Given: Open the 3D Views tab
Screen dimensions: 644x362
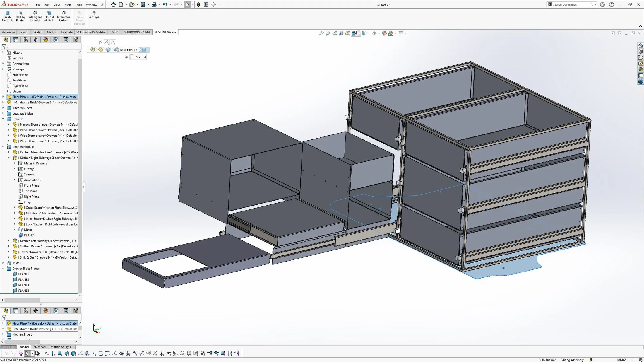Looking at the screenshot, I should coord(40,347).
